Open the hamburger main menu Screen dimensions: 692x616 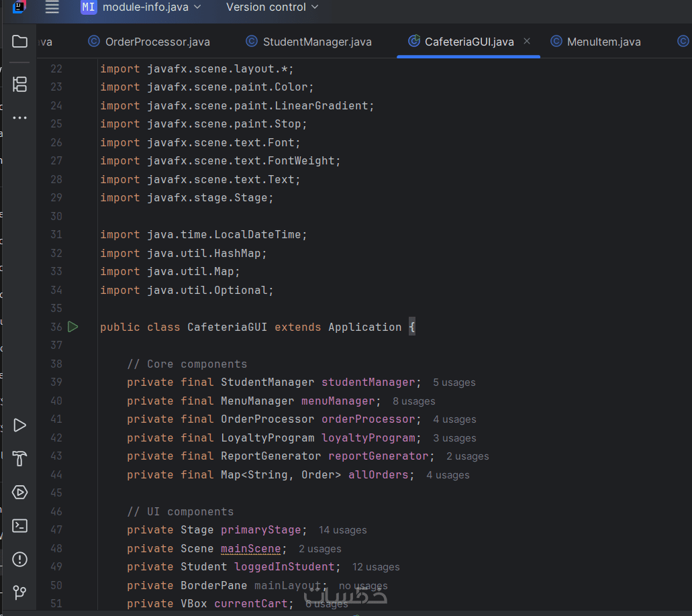point(52,7)
